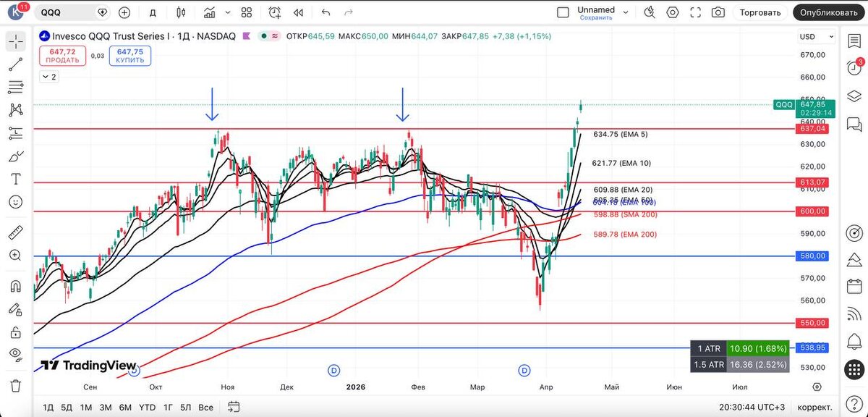Click the purple flag next to NASDAQ

tap(247, 36)
